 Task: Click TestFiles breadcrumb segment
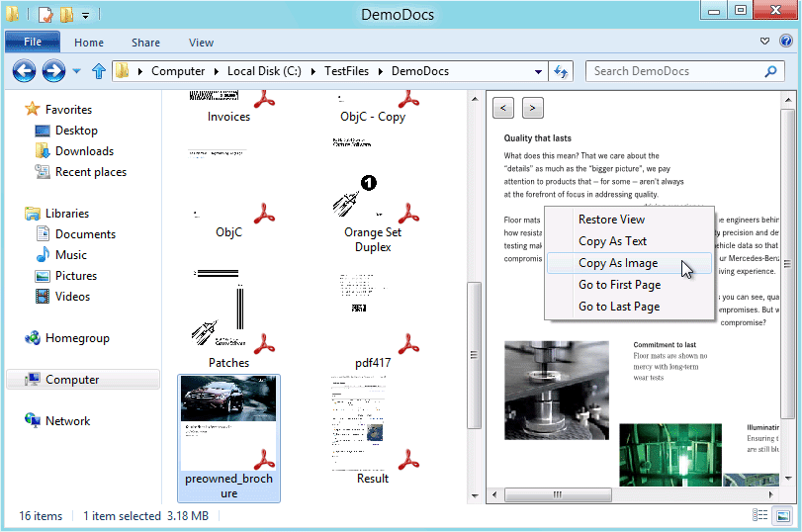tap(346, 71)
